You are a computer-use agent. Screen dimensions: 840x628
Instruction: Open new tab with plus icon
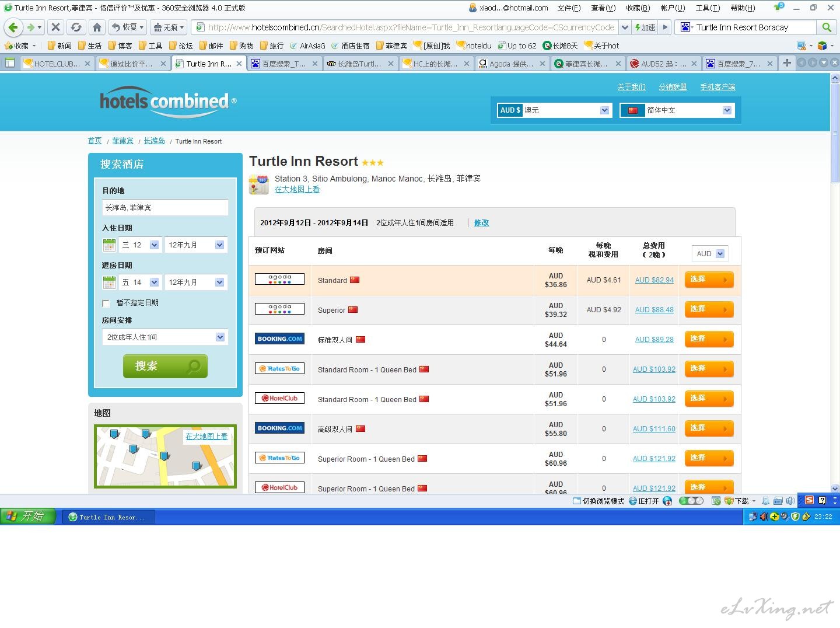point(787,63)
